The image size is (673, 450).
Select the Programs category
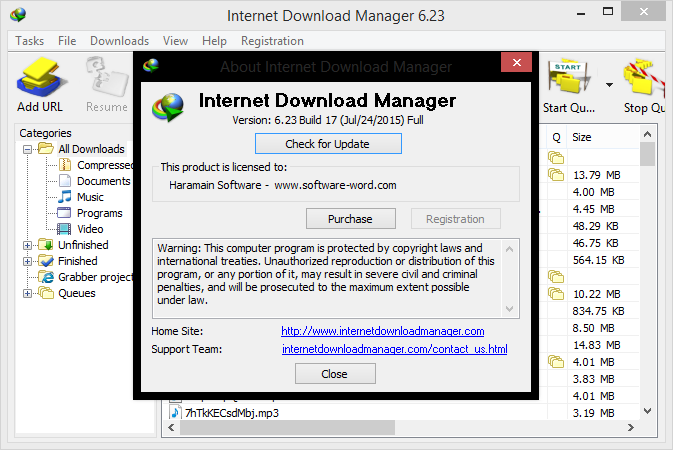click(100, 213)
